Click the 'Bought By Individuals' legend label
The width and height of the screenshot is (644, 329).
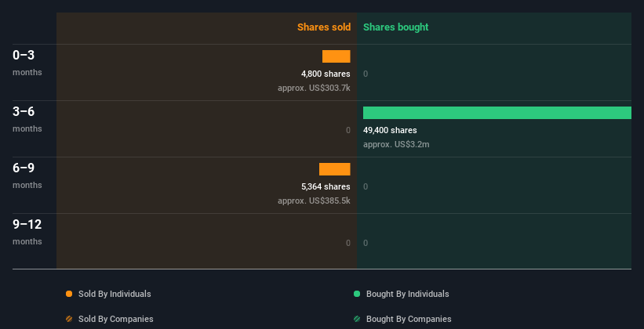407,294
